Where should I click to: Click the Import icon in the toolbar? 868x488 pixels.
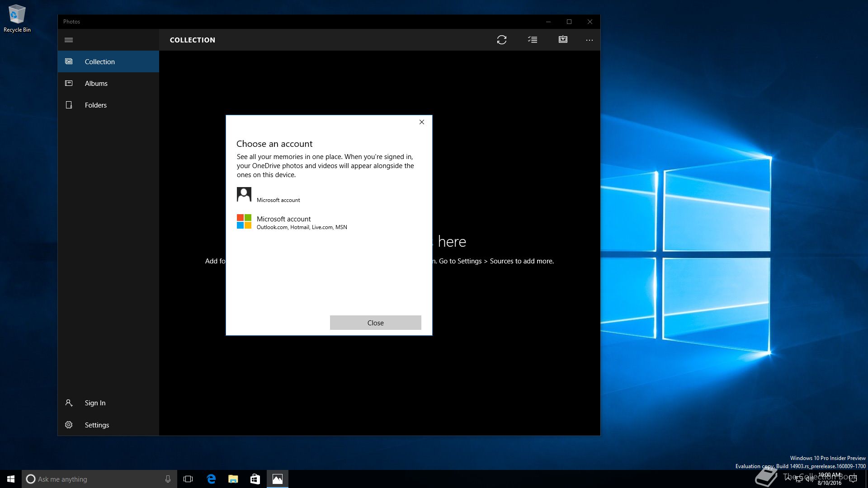click(x=563, y=39)
